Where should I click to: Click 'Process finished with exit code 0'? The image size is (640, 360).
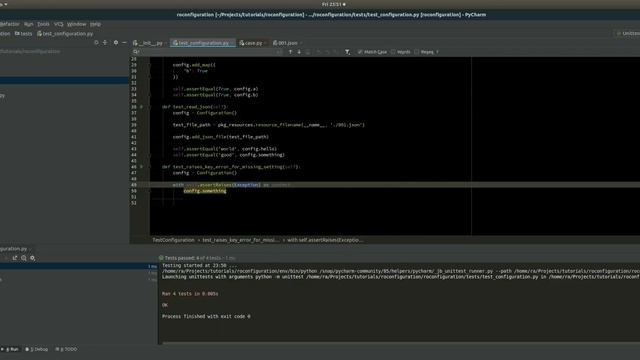click(206, 316)
